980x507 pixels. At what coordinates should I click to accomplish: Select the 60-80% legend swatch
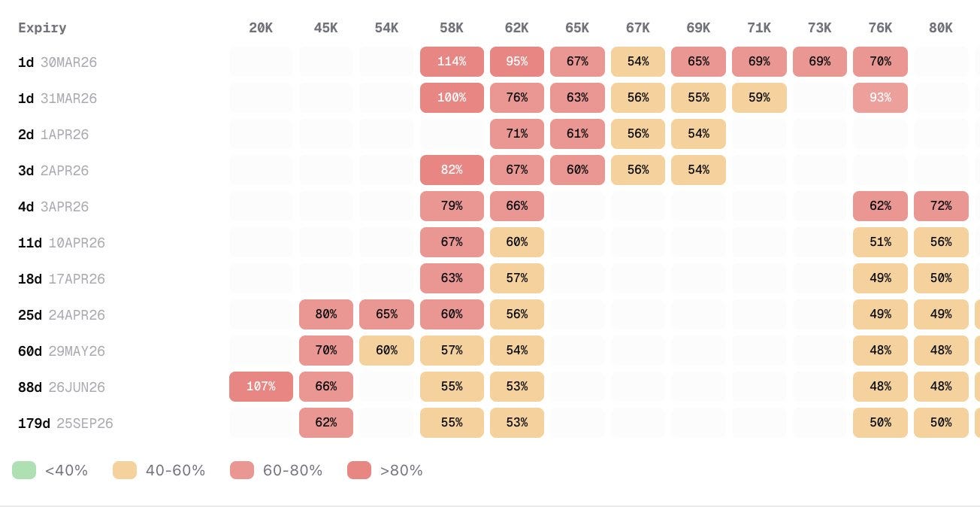tap(242, 471)
